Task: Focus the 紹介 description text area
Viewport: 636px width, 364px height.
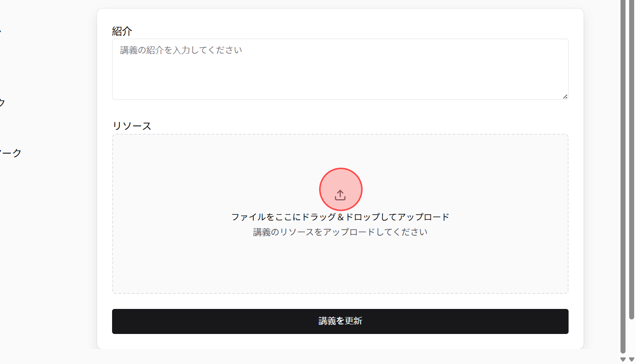Action: coord(340,68)
